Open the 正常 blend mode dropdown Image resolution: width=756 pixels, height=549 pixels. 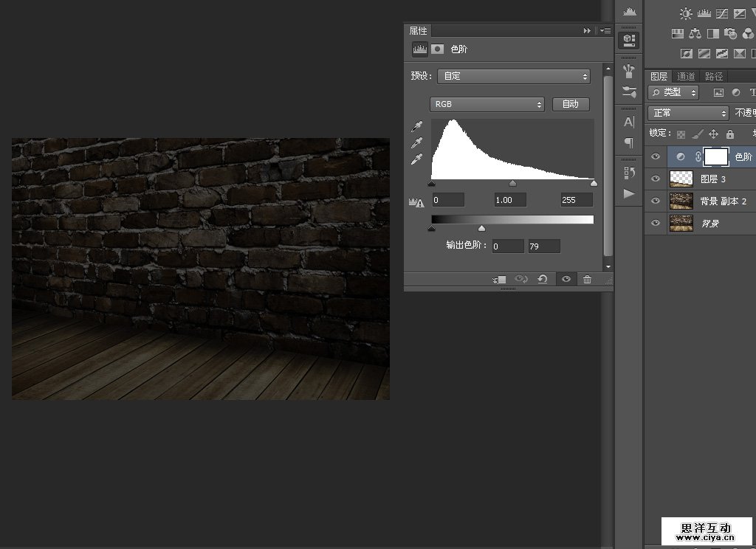[x=688, y=113]
